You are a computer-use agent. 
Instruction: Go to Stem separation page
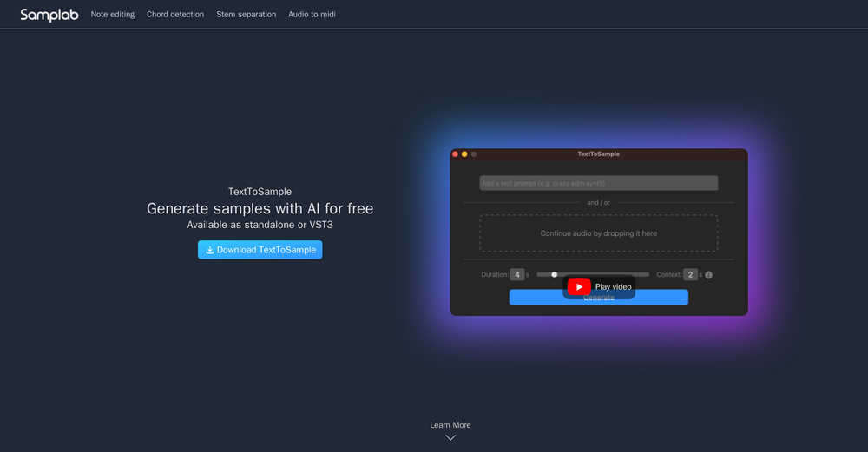247,15
